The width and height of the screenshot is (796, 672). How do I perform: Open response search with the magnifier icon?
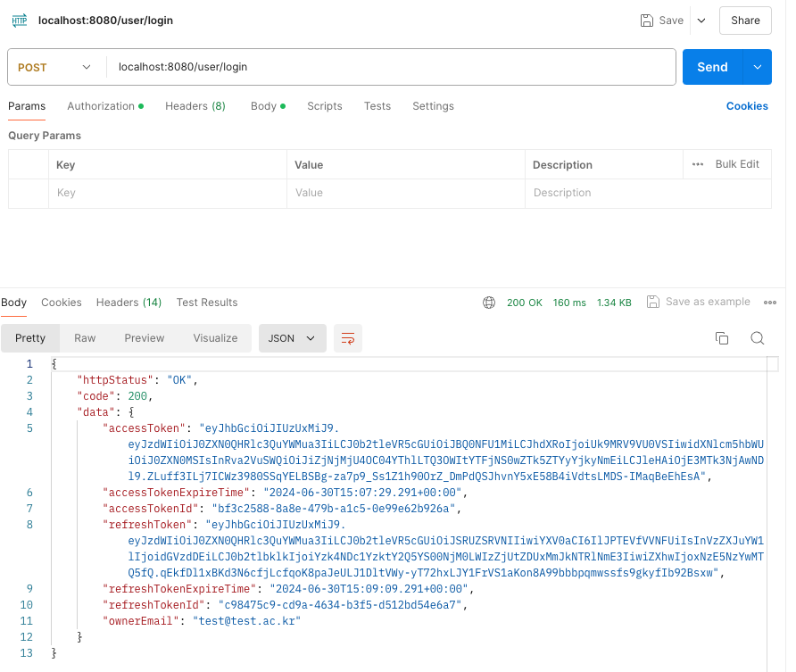pos(758,338)
